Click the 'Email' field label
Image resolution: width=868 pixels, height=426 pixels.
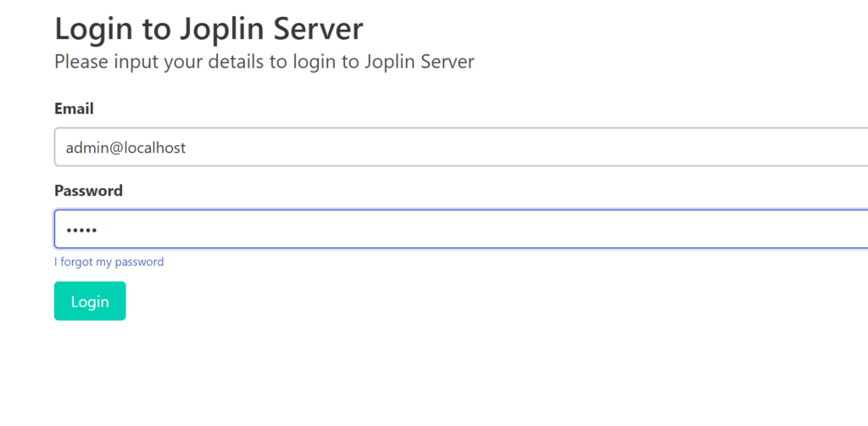(74, 109)
